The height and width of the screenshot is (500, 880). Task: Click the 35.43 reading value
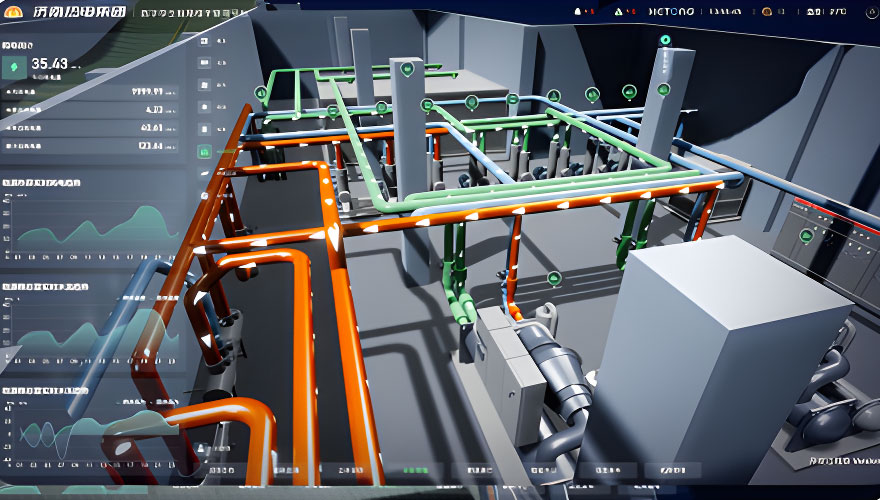pyautogui.click(x=49, y=64)
